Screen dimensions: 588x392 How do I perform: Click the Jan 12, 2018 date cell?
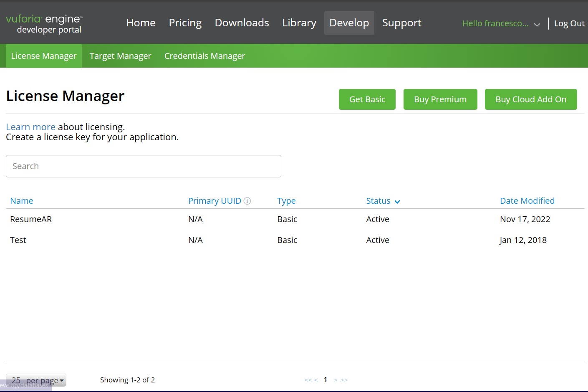pos(523,240)
